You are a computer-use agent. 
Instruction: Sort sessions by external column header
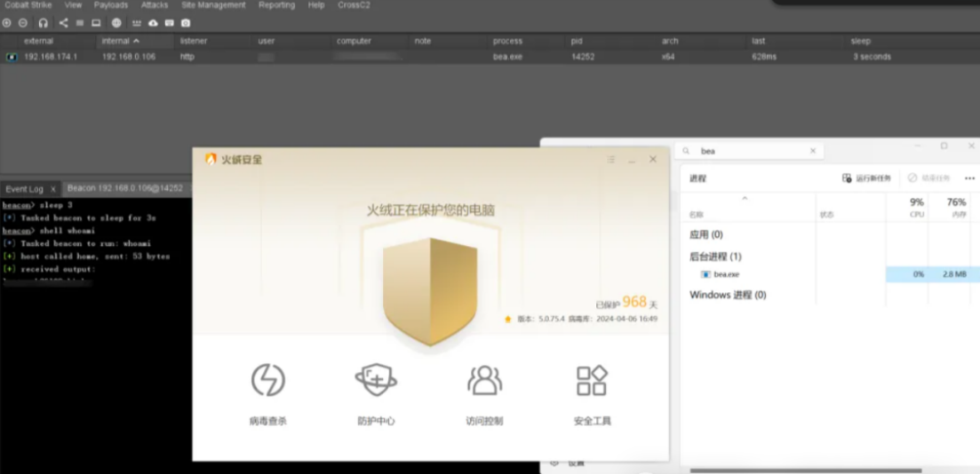point(39,41)
